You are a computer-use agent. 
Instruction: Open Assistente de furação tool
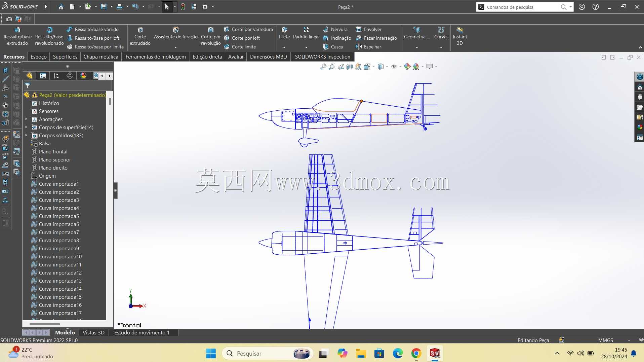176,33
